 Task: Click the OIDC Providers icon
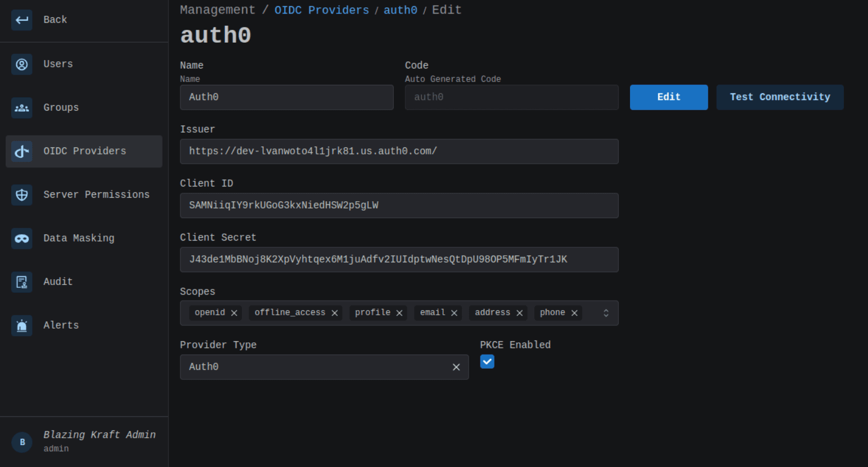tap(22, 151)
